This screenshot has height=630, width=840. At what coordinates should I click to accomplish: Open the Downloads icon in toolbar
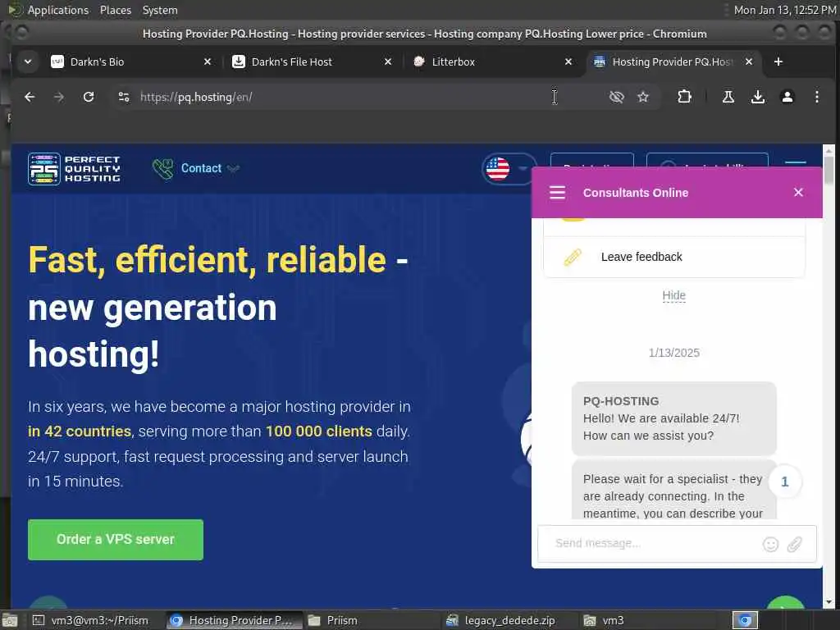(757, 97)
